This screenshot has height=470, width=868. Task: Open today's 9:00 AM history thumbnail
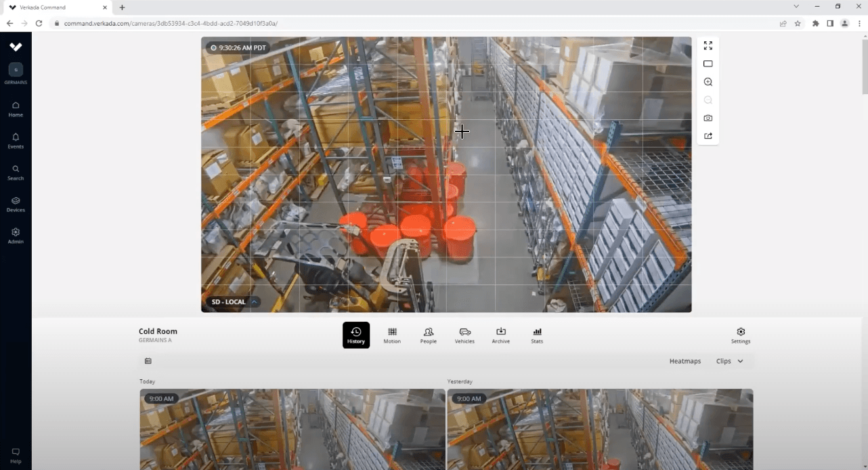292,429
